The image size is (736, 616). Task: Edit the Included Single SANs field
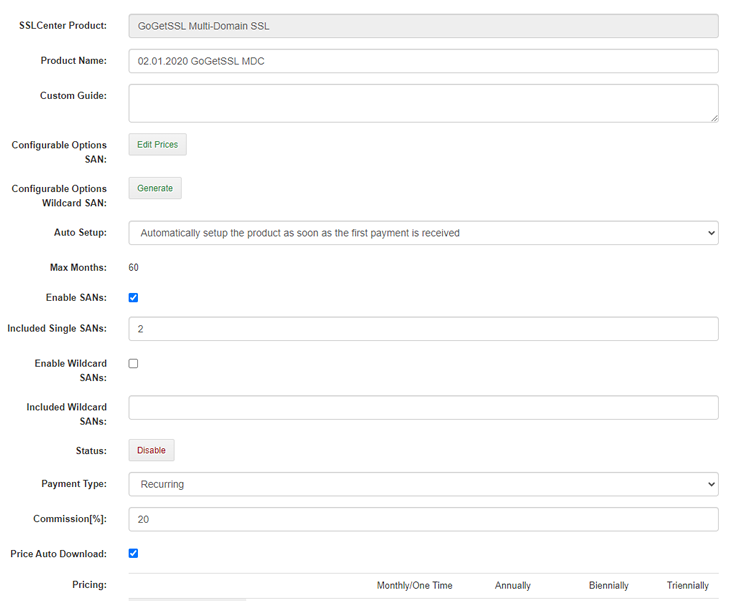[x=423, y=329]
